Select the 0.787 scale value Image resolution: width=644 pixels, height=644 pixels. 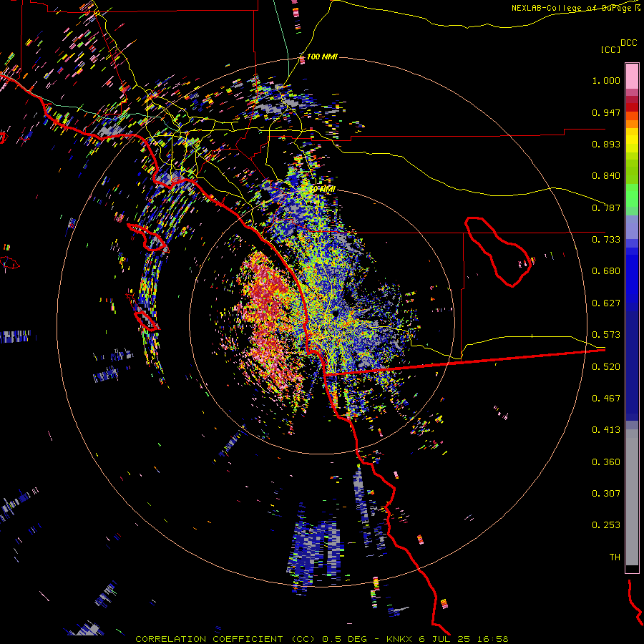(x=606, y=208)
